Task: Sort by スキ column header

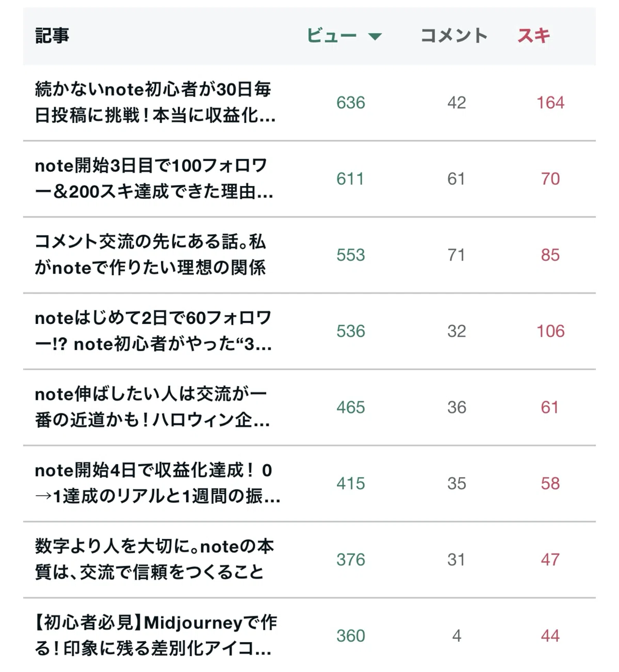Action: click(x=534, y=36)
